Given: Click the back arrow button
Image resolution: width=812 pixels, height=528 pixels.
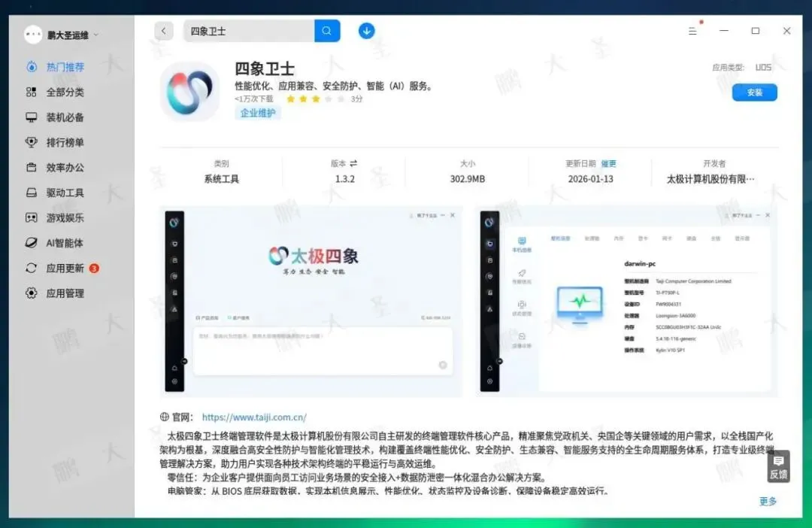Looking at the screenshot, I should coord(164,31).
